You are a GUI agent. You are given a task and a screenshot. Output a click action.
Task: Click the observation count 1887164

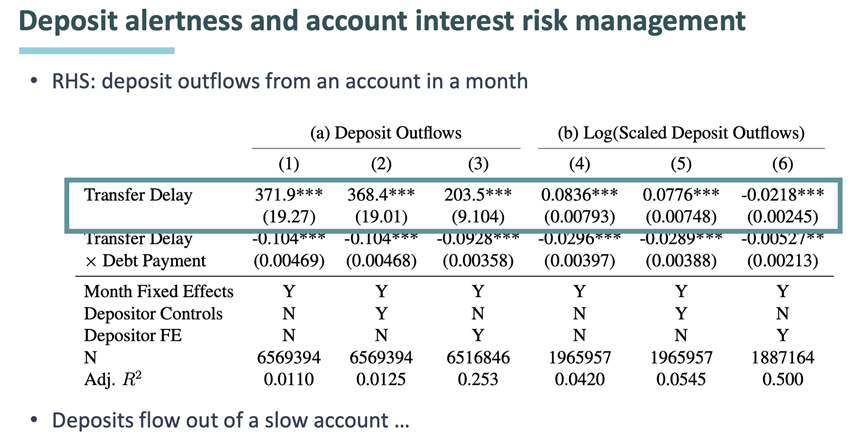[x=782, y=355]
